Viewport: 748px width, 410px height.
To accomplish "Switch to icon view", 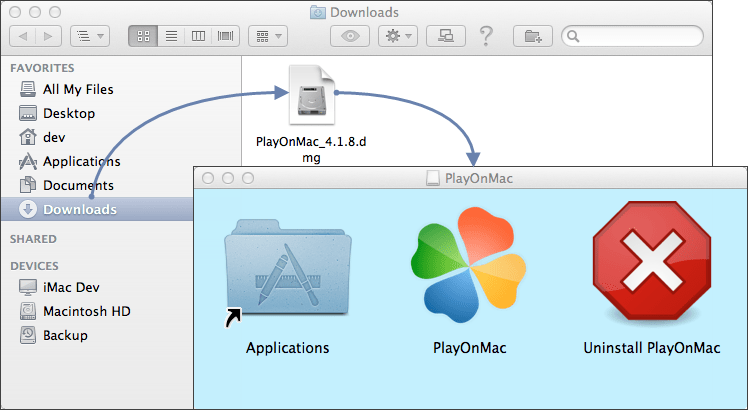I will 143,36.
